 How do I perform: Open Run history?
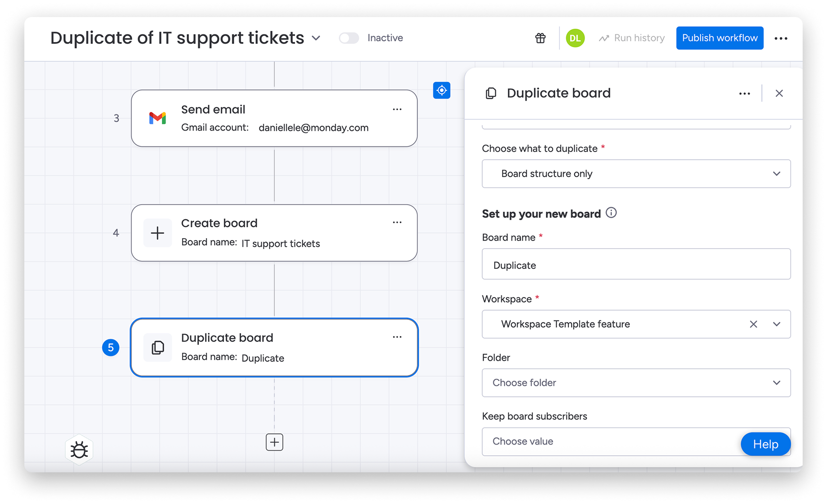(x=632, y=38)
